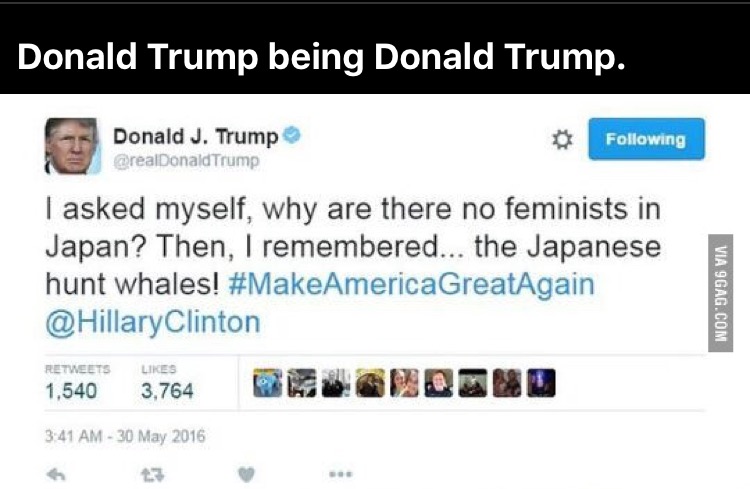Like the tweet with the heart icon
This screenshot has width=750, height=489.
tap(246, 475)
